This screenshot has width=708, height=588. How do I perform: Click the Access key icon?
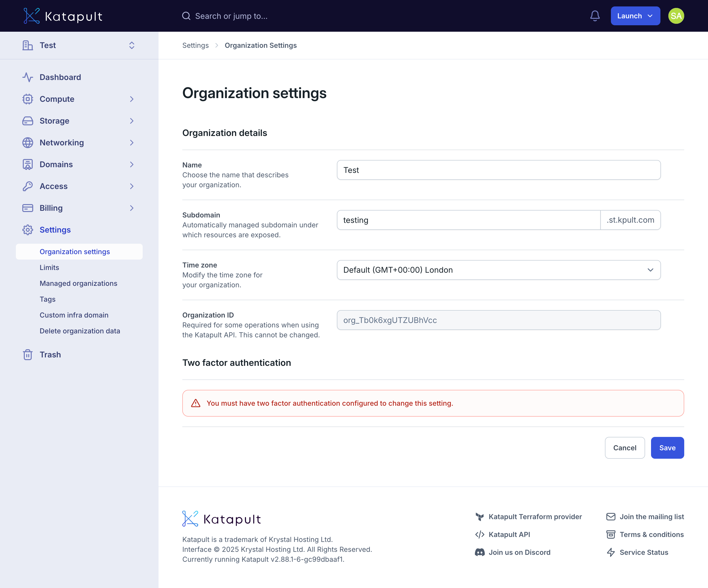tap(28, 186)
